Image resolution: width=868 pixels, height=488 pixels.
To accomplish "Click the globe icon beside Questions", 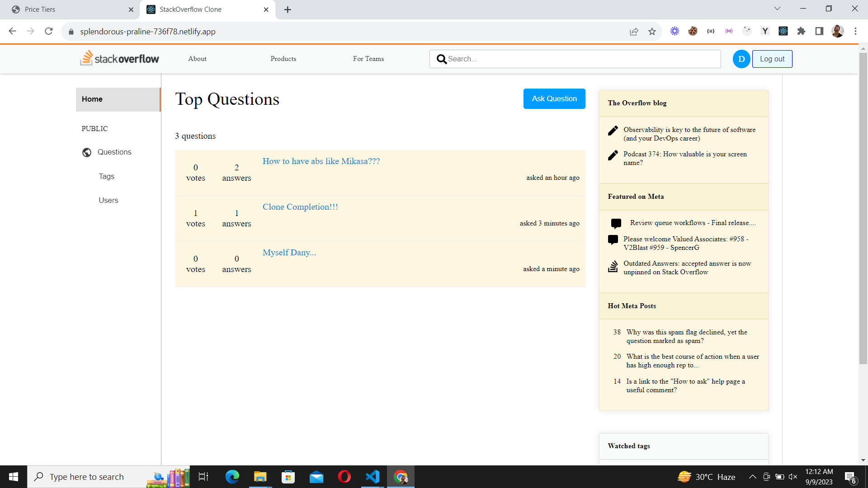I will coord(87,152).
